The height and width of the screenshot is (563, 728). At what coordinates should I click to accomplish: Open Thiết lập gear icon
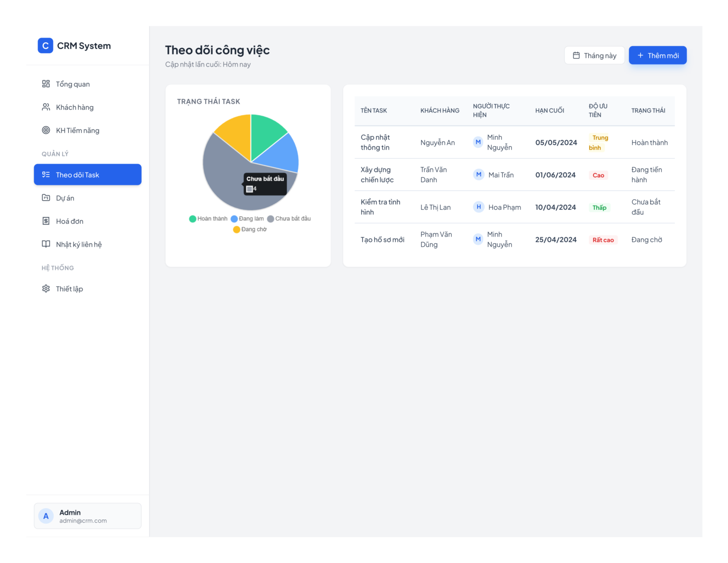point(46,289)
